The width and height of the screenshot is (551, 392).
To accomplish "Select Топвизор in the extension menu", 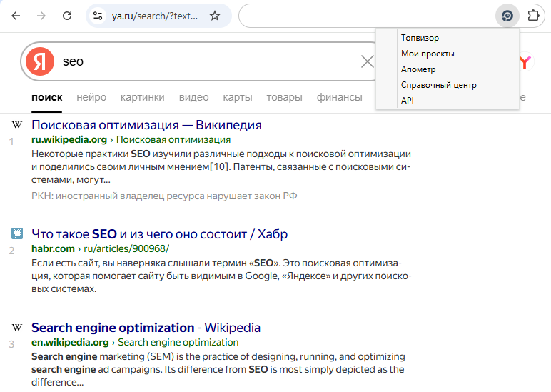I will point(420,38).
